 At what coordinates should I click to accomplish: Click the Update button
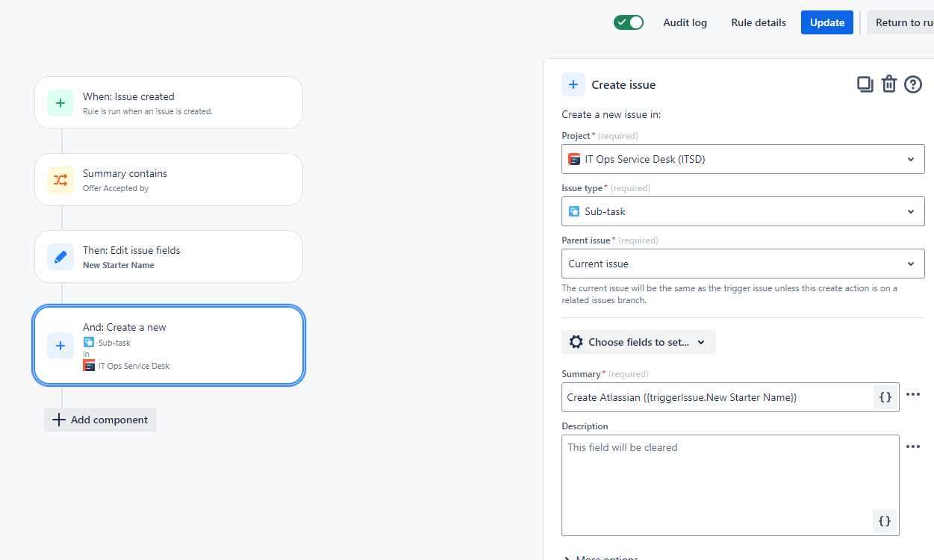[x=826, y=22]
